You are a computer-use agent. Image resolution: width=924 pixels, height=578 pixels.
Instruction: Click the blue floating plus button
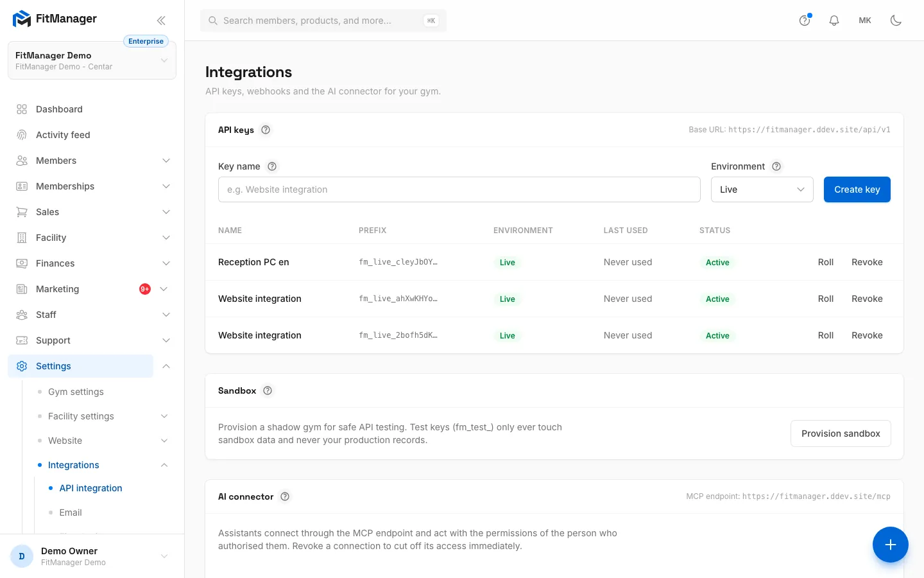click(x=890, y=545)
